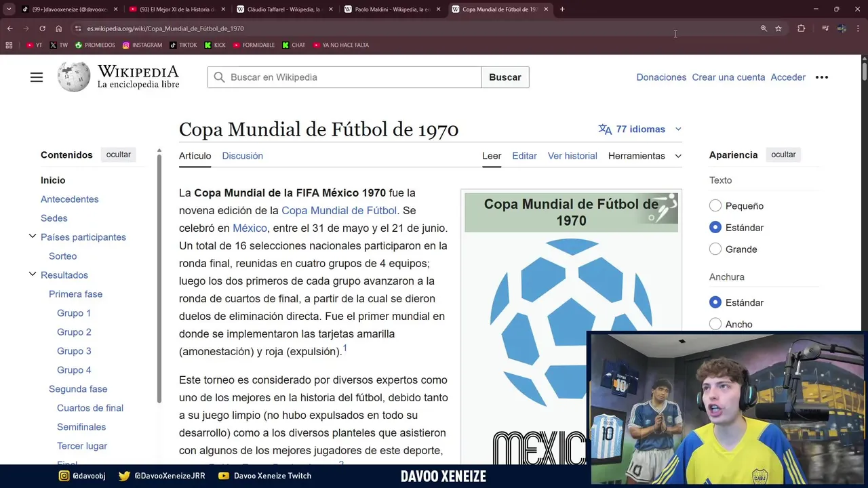Click the Acceder link
Image resolution: width=868 pixels, height=488 pixels.
tap(788, 77)
